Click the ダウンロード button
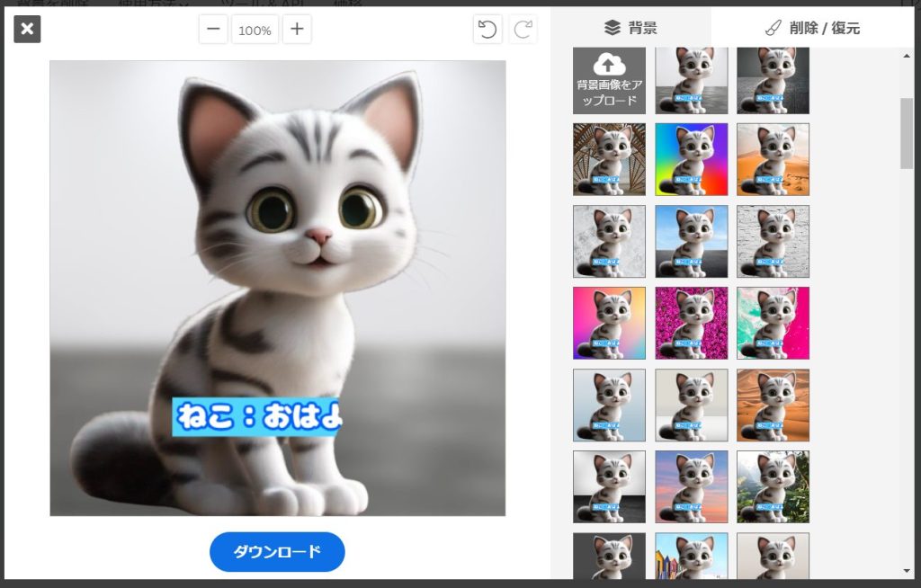The height and width of the screenshot is (588, 921). click(x=277, y=551)
